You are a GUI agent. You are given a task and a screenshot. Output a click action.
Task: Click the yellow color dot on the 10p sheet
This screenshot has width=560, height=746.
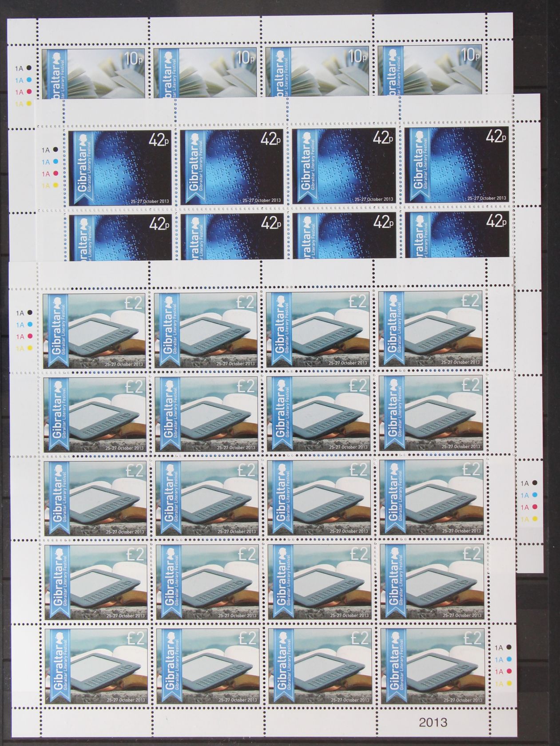[29, 103]
